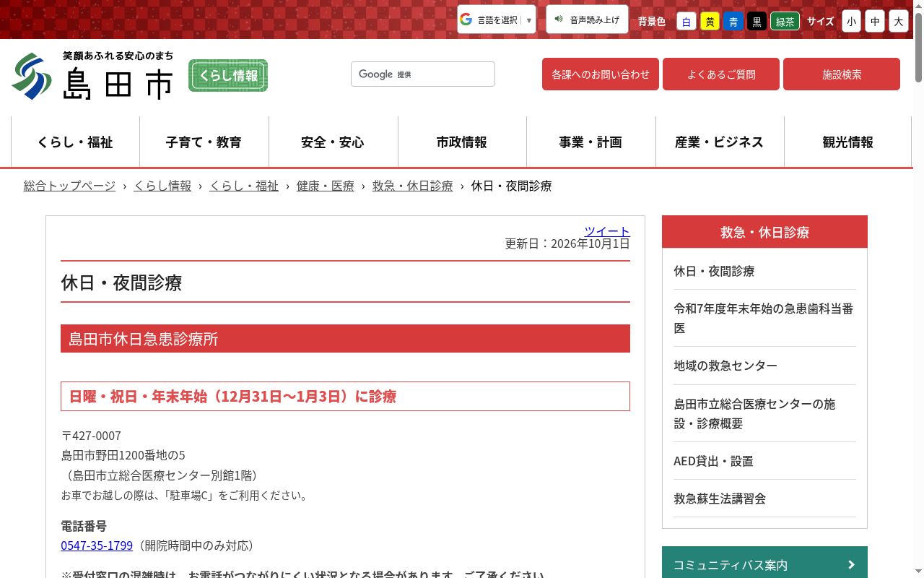
Task: Go to 救急・休日診療 breadcrumb link
Action: pyautogui.click(x=413, y=186)
